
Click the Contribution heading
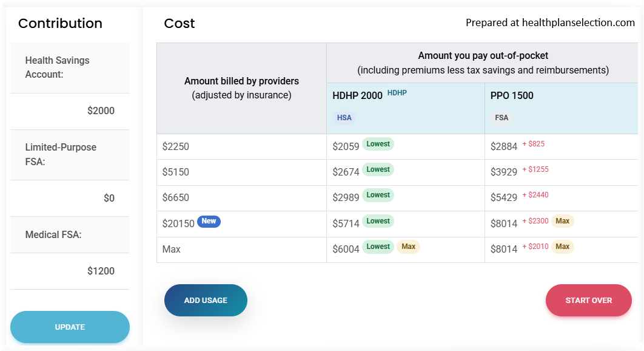[61, 24]
